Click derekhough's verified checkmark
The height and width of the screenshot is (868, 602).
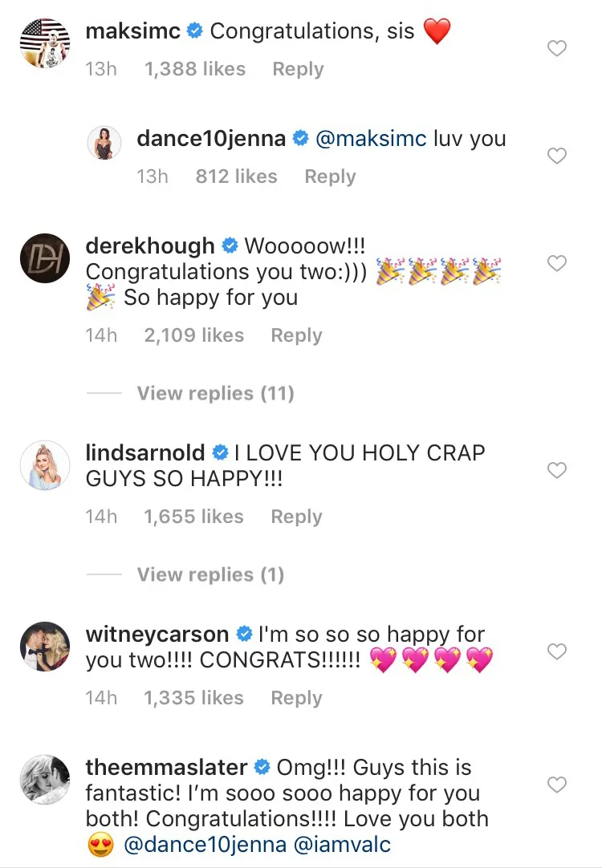(231, 246)
